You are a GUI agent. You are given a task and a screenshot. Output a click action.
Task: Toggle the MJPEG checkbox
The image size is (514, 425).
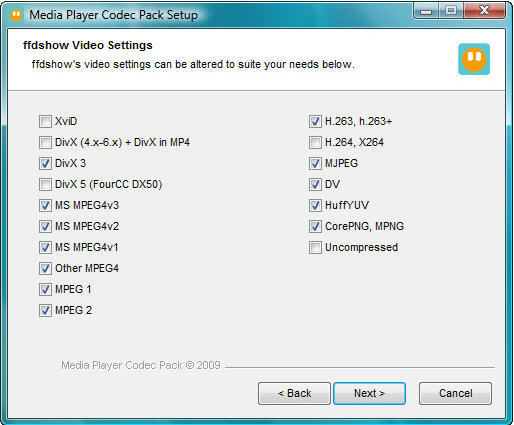click(x=315, y=163)
